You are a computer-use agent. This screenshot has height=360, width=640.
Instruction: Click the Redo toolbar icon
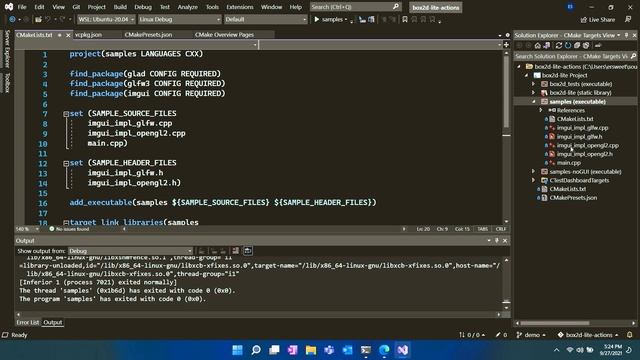[x=62, y=19]
